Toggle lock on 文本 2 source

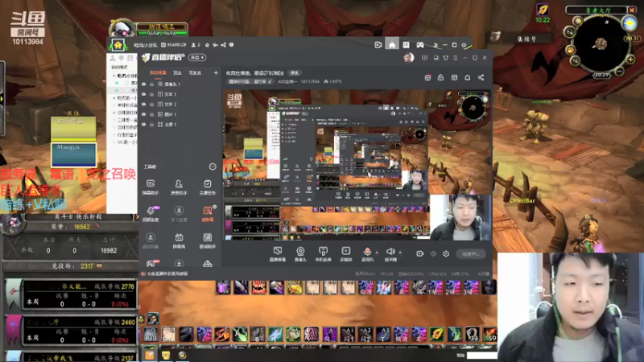152,105
